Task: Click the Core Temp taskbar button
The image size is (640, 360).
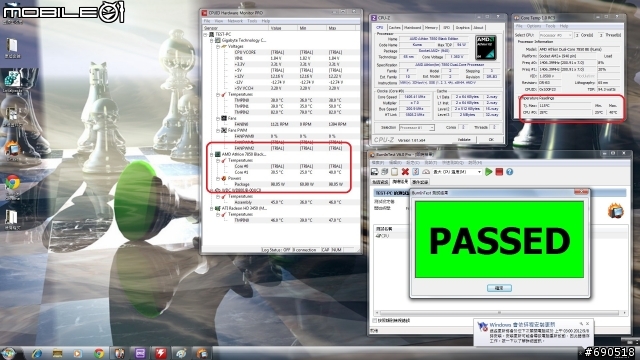Action: (119, 353)
